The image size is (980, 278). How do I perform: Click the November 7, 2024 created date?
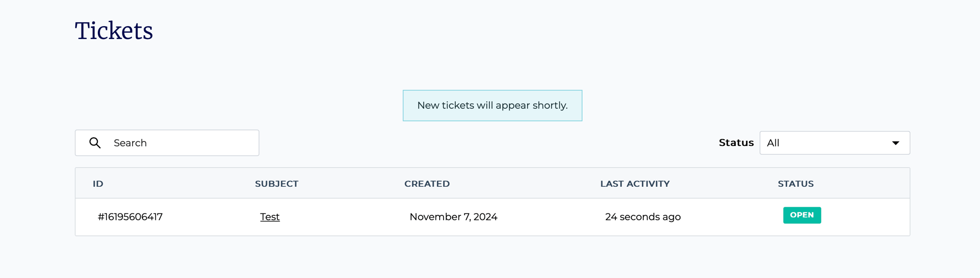coord(453,217)
